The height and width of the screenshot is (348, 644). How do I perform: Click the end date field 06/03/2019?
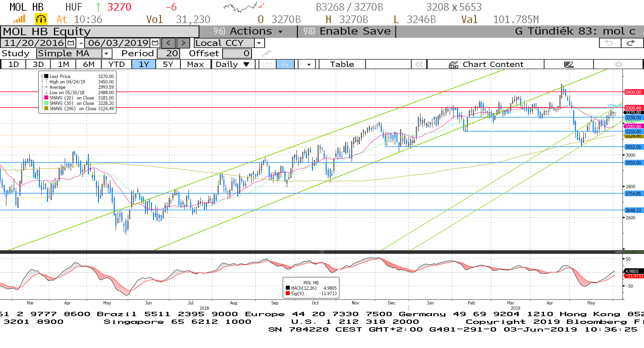pyautogui.click(x=118, y=43)
